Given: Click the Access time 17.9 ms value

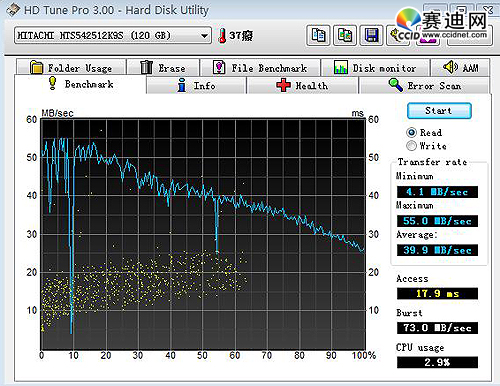Looking at the screenshot, I should click(x=437, y=294).
